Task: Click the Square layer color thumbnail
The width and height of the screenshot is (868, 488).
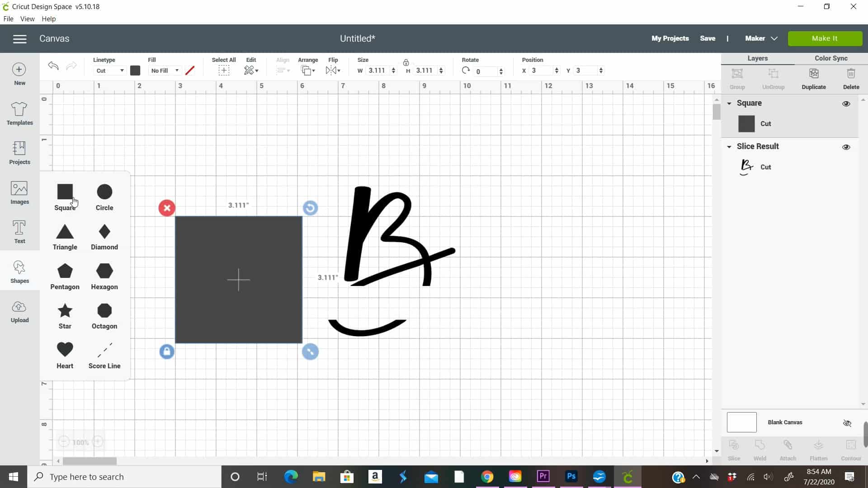Action: (x=746, y=124)
